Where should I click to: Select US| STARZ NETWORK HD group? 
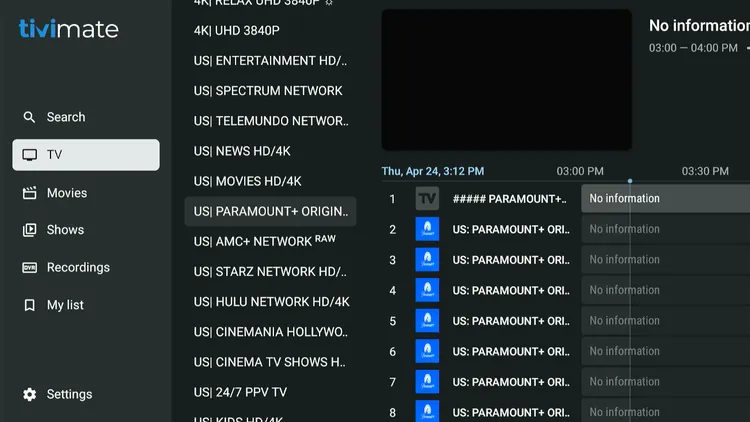[270, 272]
